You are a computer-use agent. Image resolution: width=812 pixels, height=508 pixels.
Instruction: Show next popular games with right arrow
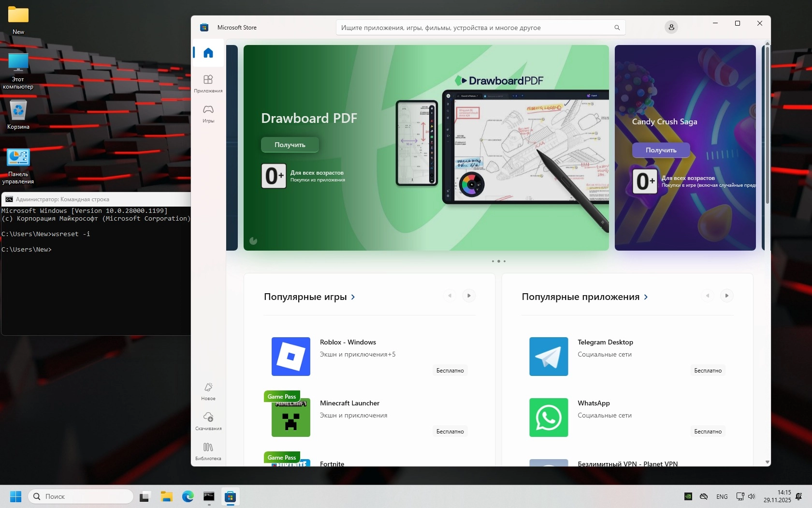click(469, 296)
